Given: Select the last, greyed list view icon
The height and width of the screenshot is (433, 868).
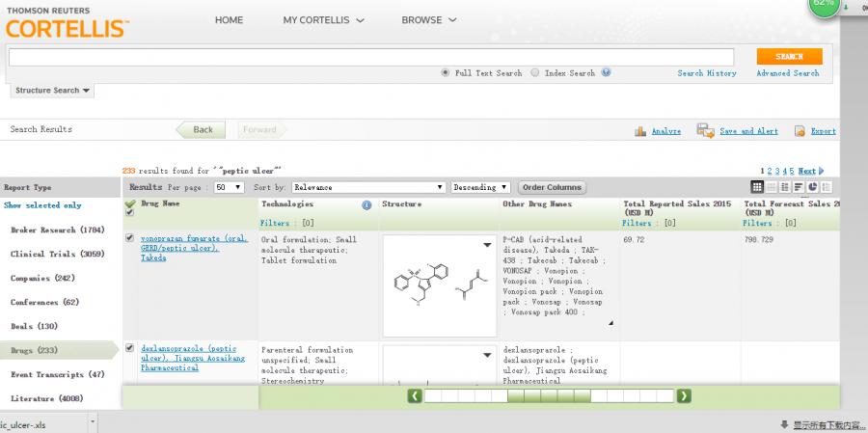Looking at the screenshot, I should tap(826, 187).
